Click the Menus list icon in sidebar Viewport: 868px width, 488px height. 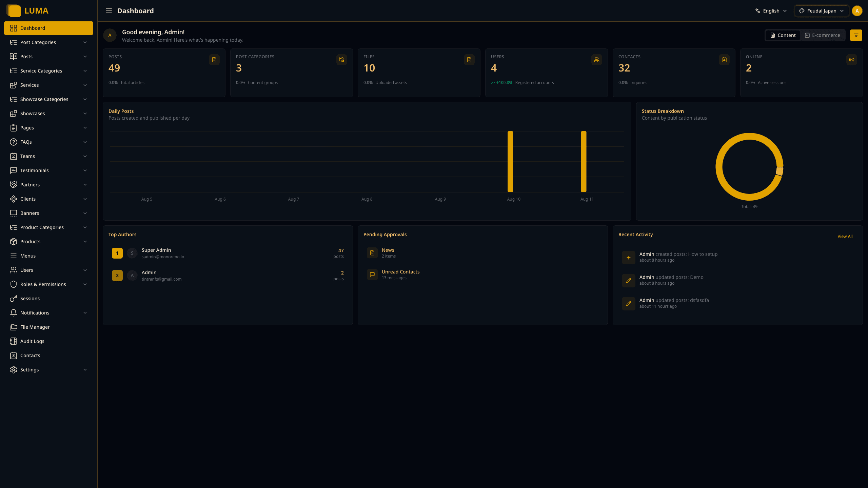click(x=14, y=256)
